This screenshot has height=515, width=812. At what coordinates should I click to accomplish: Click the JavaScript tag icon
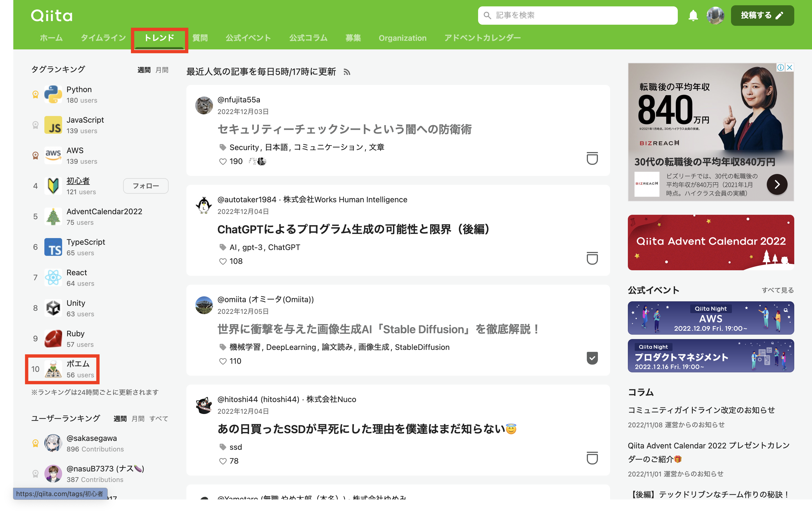pos(53,125)
